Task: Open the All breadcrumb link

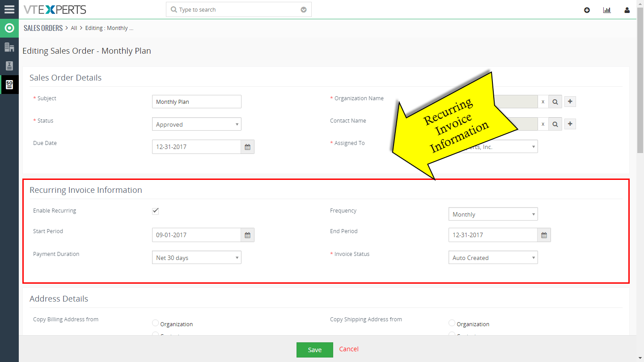Action: tap(74, 28)
